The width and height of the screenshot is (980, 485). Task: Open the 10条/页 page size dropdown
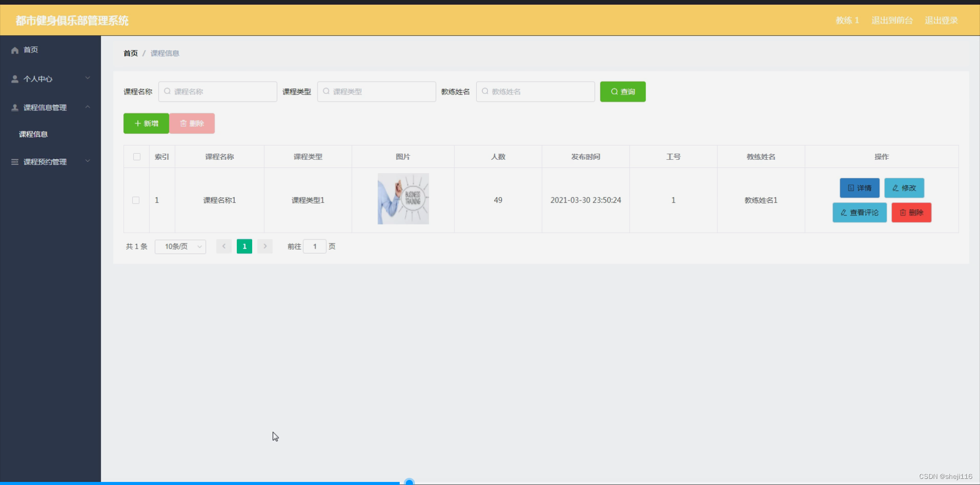point(180,246)
